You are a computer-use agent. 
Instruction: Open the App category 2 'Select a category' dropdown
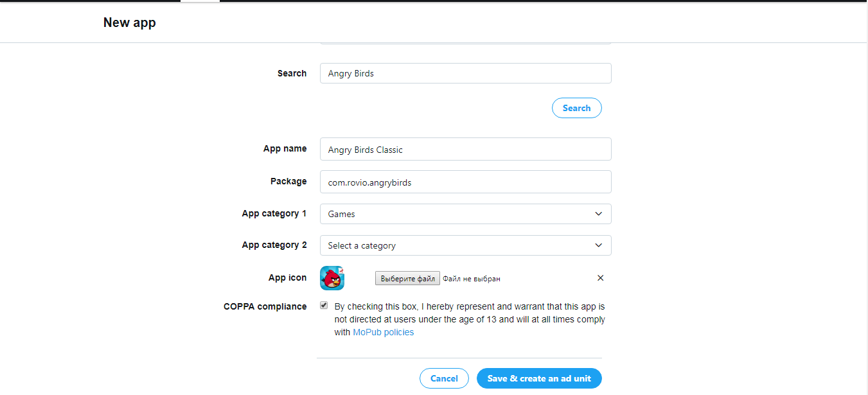465,245
